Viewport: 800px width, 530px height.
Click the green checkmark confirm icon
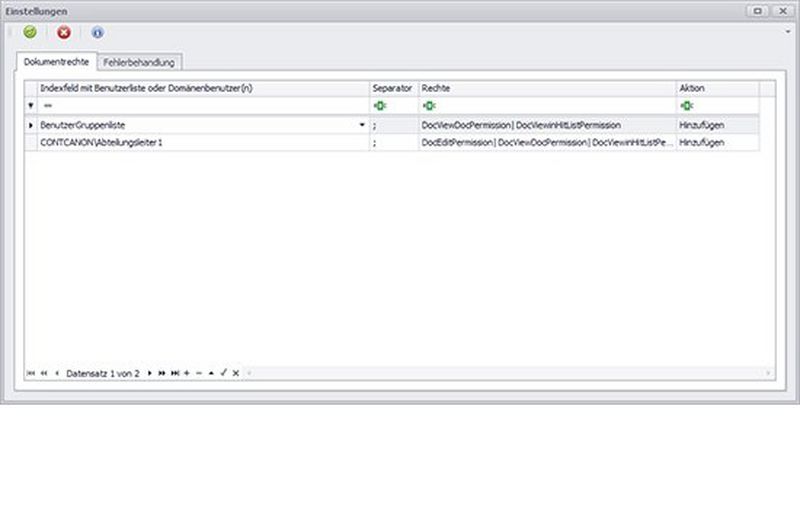pos(30,32)
